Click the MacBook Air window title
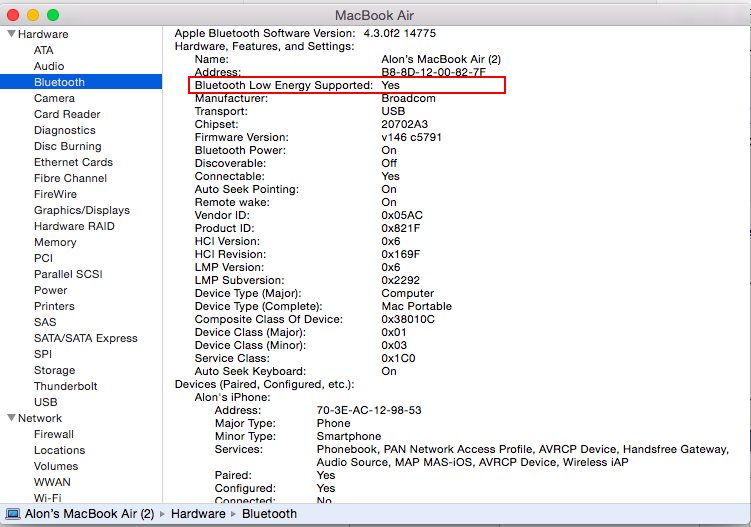 (x=374, y=15)
